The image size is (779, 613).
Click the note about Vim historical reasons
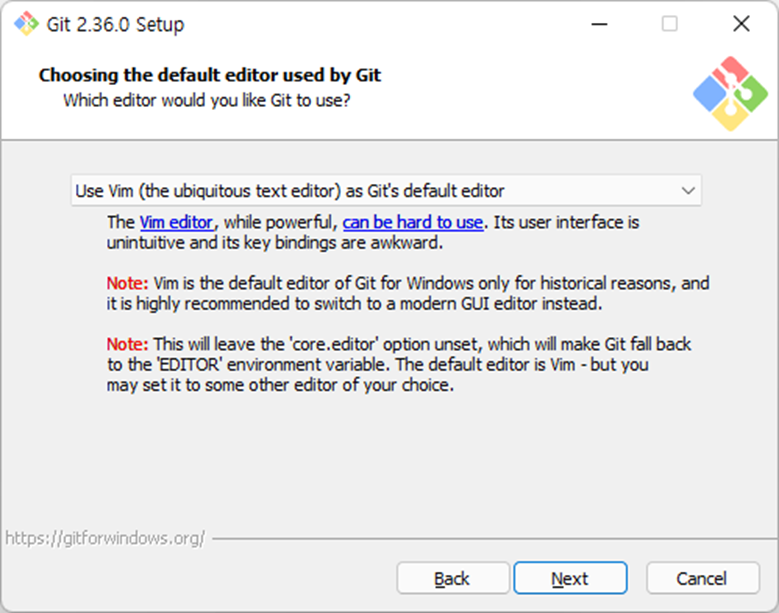(408, 293)
